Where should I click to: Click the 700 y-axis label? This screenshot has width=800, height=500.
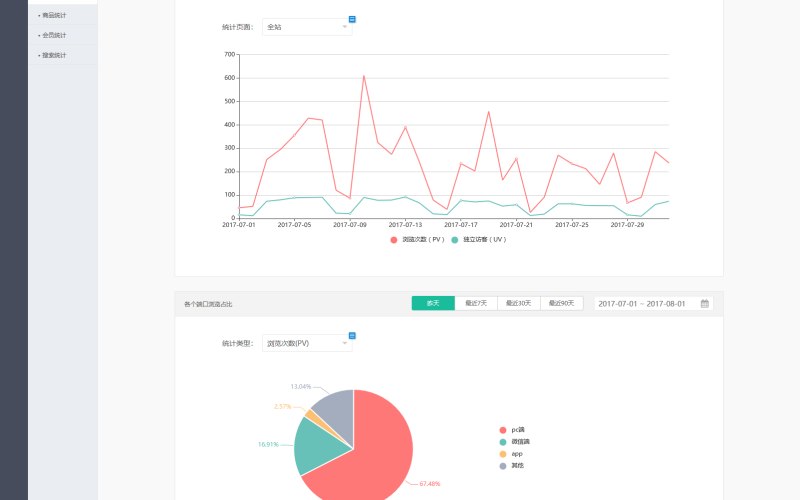coord(230,54)
